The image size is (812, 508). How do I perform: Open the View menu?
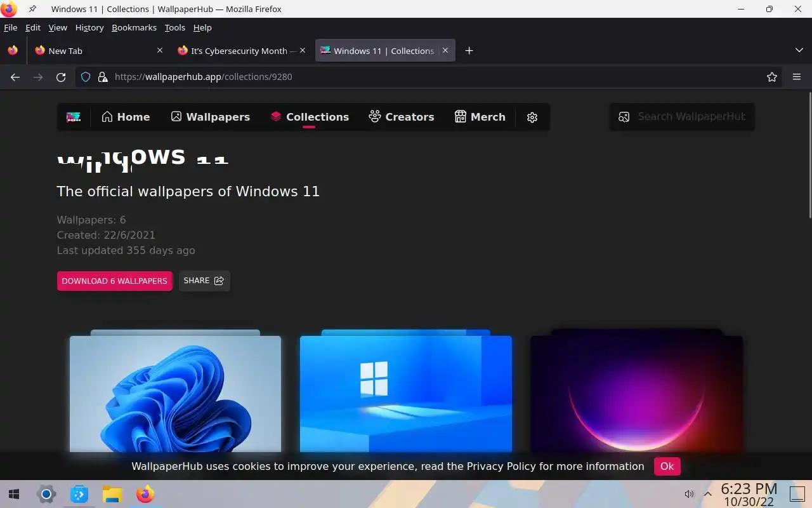coord(58,27)
